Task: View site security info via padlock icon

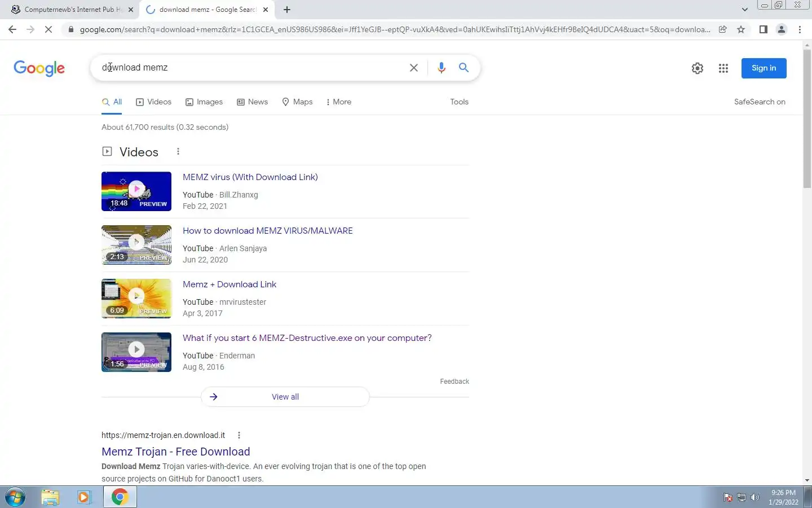Action: pyautogui.click(x=70, y=29)
